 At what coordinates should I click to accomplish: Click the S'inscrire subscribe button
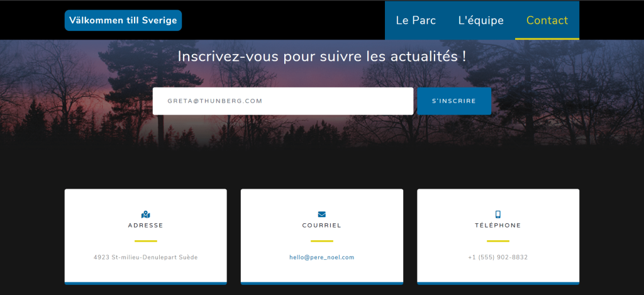click(454, 101)
